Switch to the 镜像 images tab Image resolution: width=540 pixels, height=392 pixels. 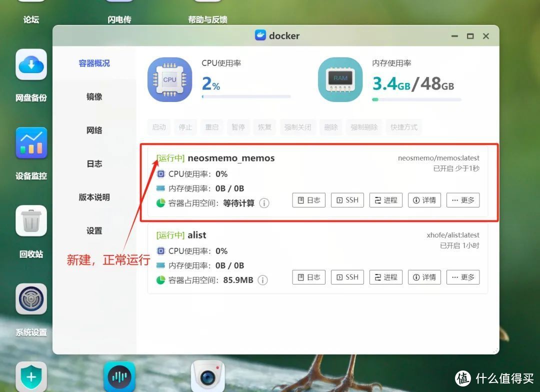(93, 97)
